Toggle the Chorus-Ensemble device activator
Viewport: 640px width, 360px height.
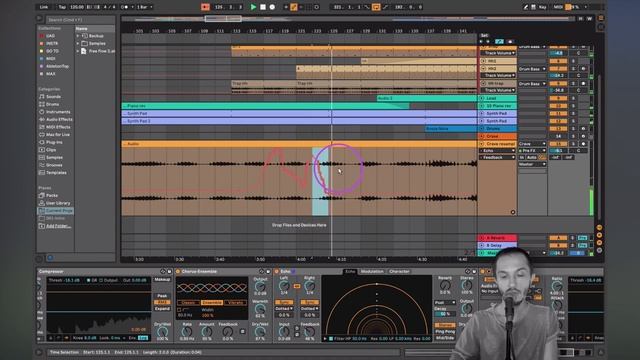[x=178, y=271]
